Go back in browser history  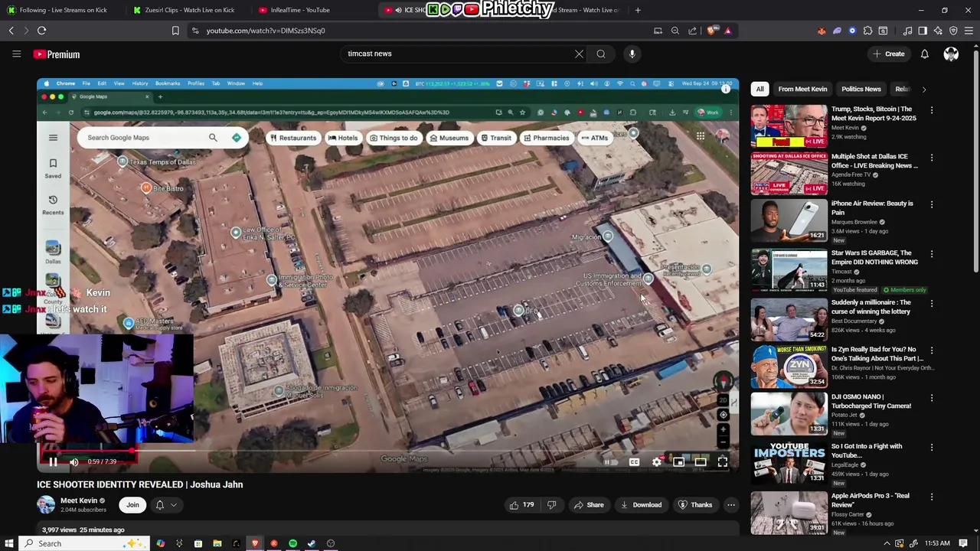11,31
